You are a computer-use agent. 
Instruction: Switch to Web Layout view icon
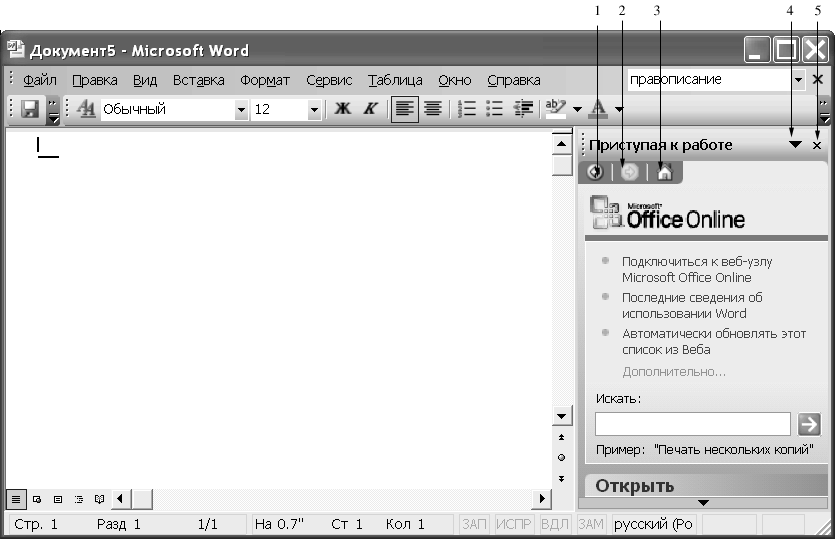tap(37, 499)
